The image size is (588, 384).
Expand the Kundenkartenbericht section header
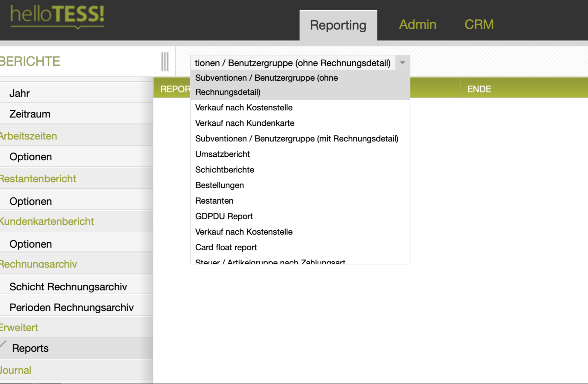tap(76, 221)
